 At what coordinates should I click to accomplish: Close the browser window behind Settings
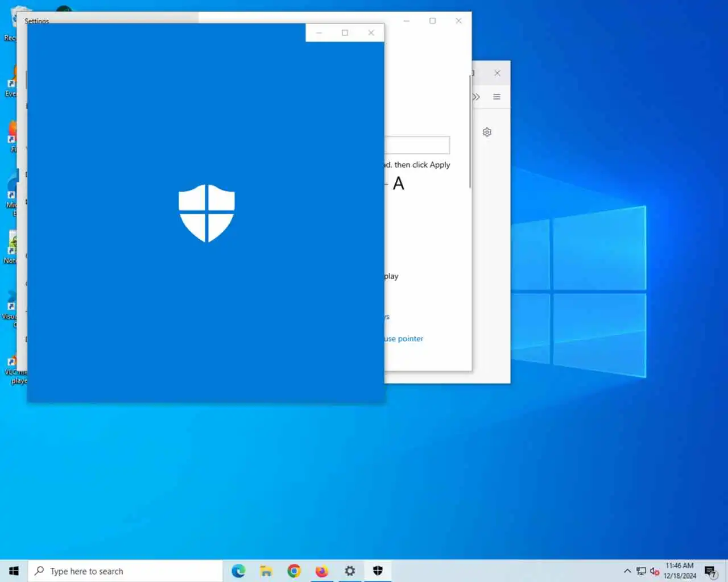coord(497,73)
